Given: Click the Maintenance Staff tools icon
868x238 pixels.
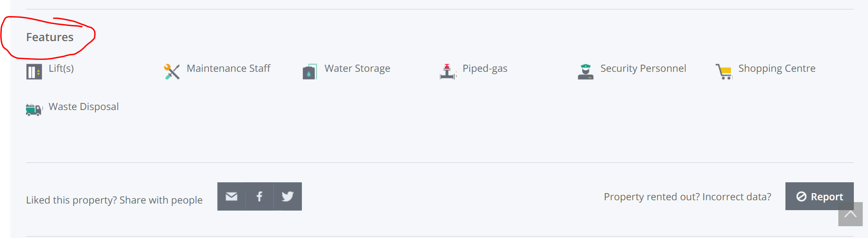Looking at the screenshot, I should [x=172, y=72].
